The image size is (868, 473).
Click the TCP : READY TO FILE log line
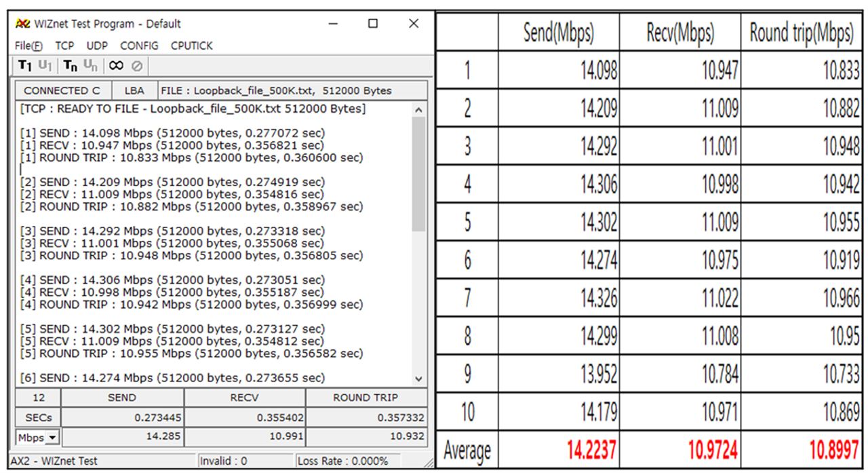[x=195, y=109]
